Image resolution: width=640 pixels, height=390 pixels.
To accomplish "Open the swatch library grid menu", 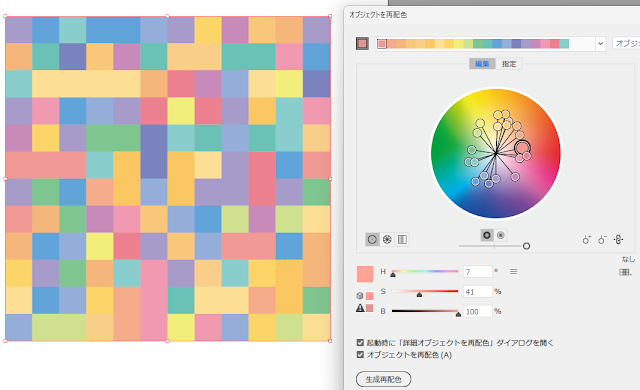I will point(625,272).
